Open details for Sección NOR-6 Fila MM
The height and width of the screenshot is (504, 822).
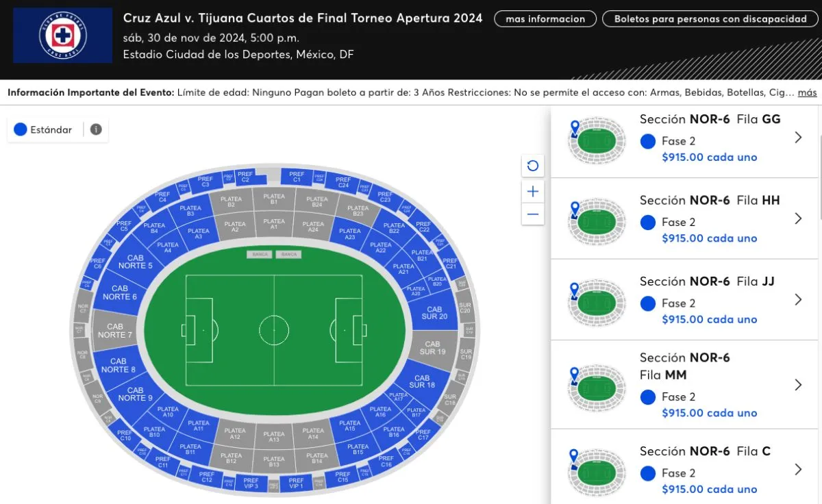pyautogui.click(x=797, y=384)
